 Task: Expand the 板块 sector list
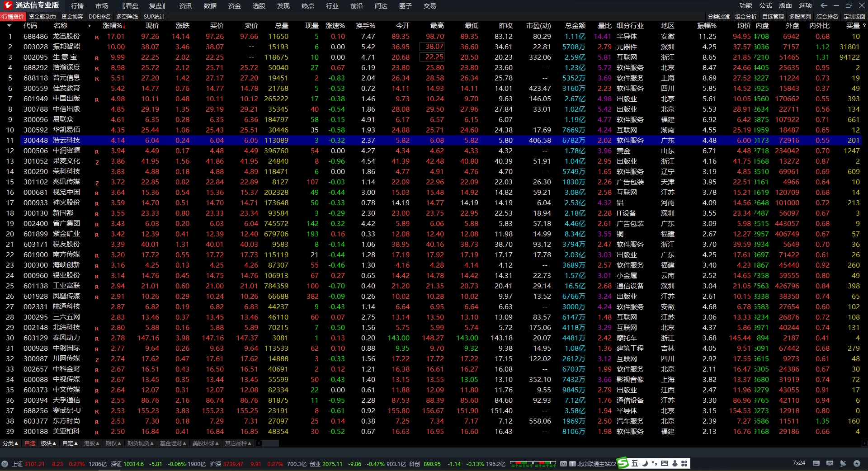click(x=49, y=443)
